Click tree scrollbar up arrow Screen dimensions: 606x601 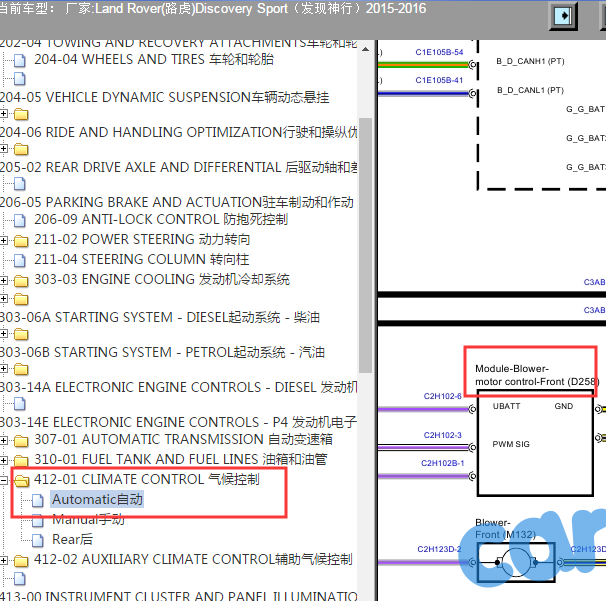365,49
